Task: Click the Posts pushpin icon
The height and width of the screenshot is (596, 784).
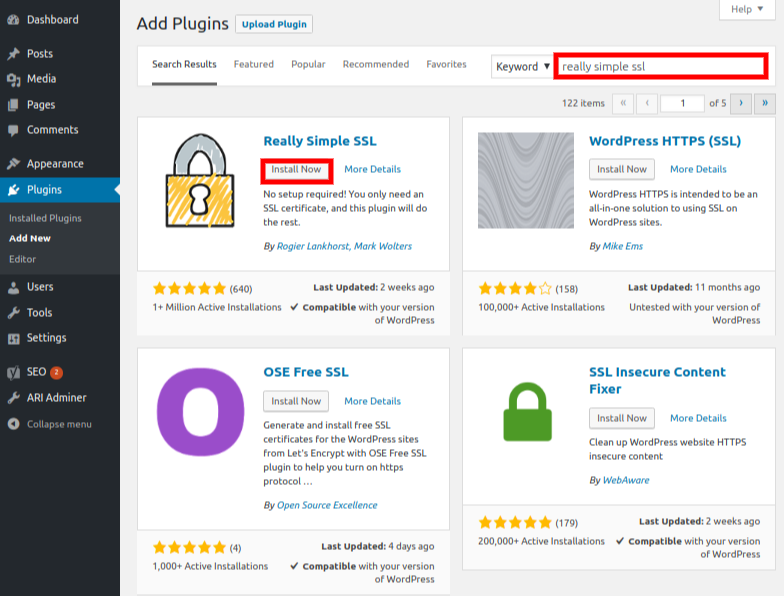Action: coord(14,54)
